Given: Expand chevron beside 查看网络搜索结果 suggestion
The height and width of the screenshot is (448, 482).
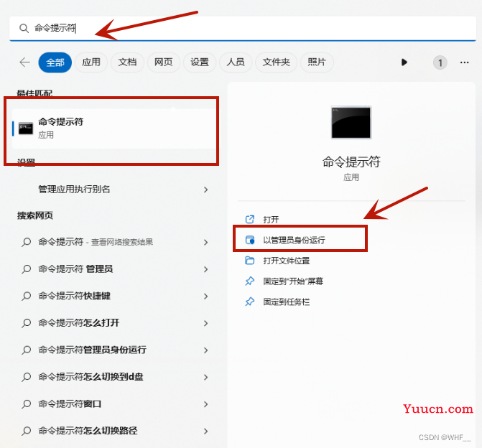Looking at the screenshot, I should [x=205, y=243].
